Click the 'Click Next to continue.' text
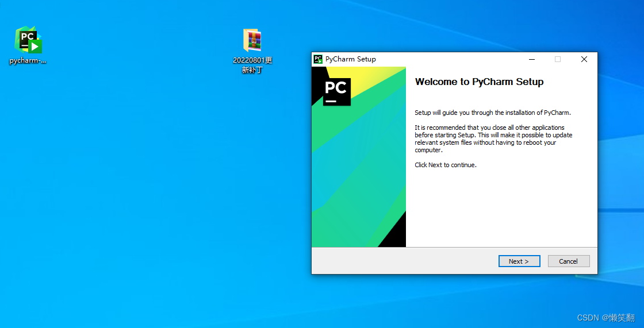644x328 pixels. pyautogui.click(x=446, y=165)
